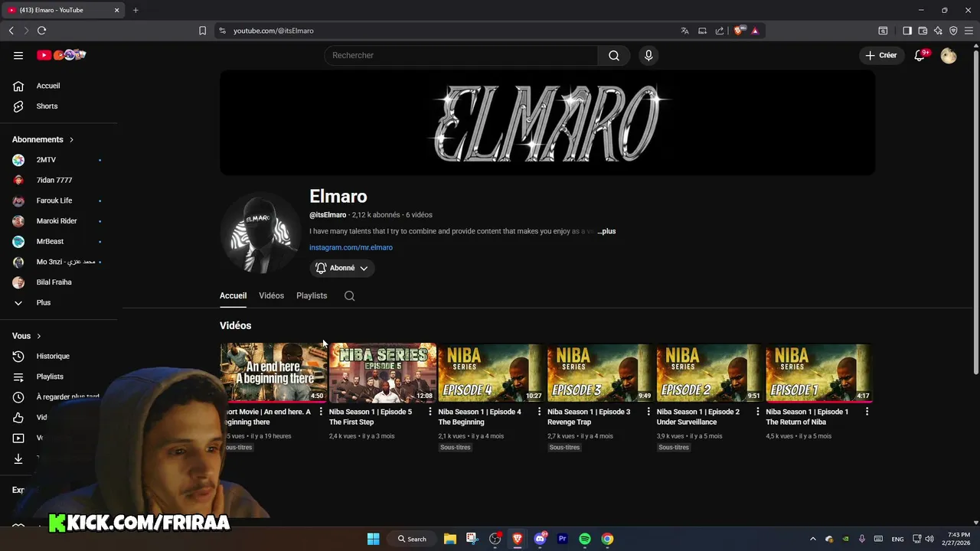
Task: Search within Elmaro channel using magnifier
Action: point(350,296)
